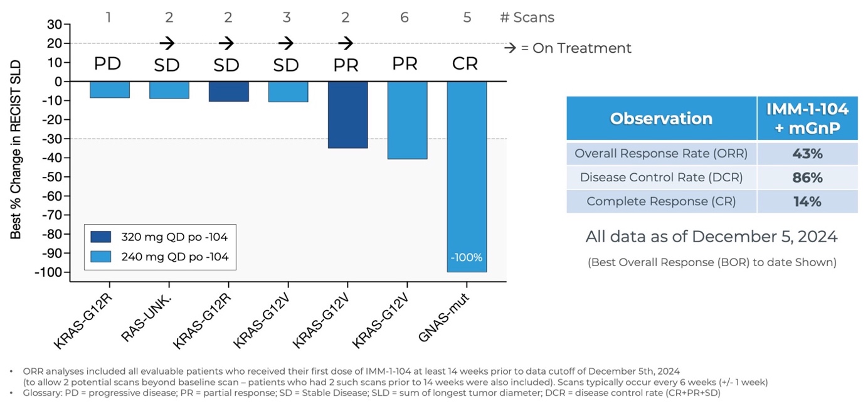
Task: Click "All data as of December 5, 2024" text
Action: click(711, 237)
